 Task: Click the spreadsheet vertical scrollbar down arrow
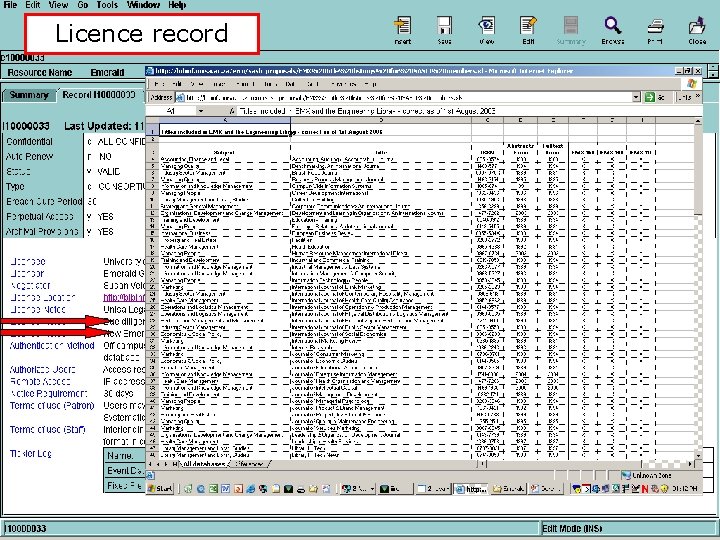click(698, 456)
